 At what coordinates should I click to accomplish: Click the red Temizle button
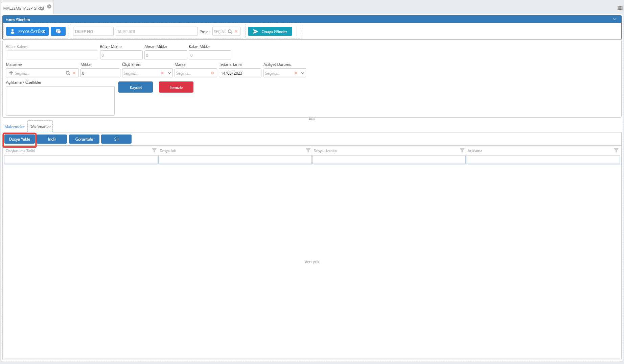[x=176, y=87]
